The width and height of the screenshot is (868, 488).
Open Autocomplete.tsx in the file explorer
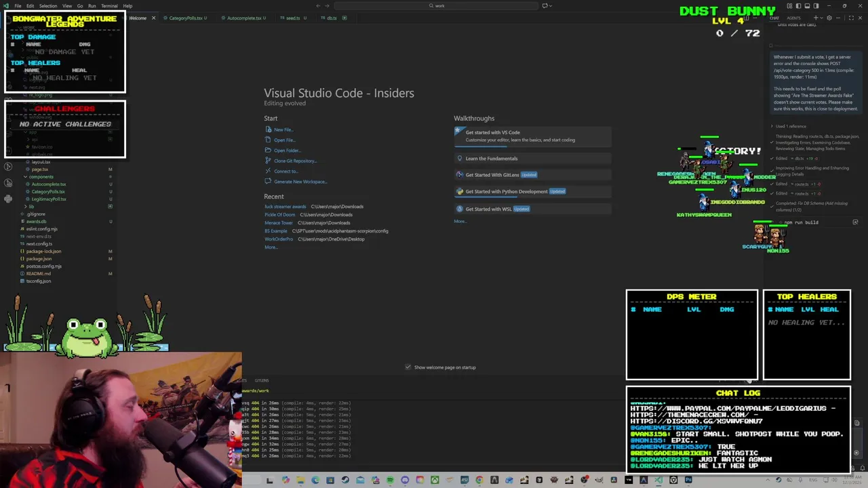[x=49, y=184]
